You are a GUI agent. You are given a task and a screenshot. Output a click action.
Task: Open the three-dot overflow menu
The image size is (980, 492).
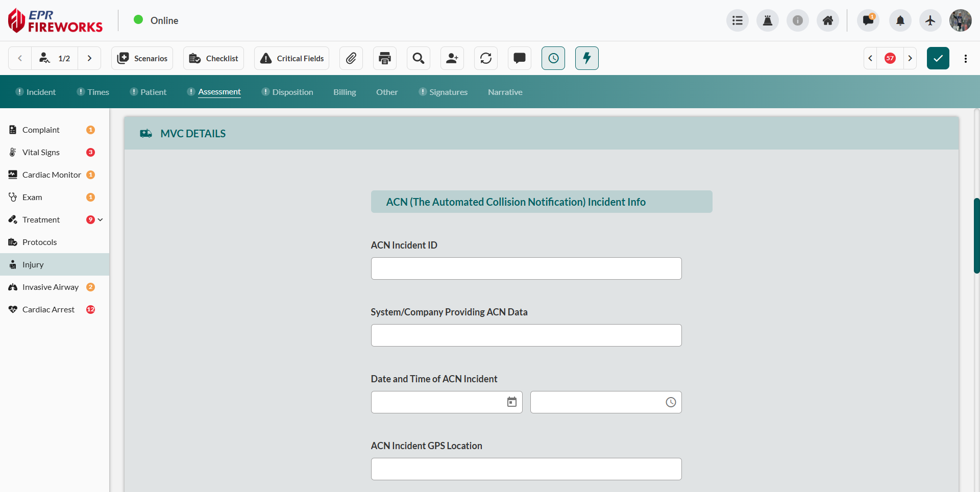click(965, 58)
